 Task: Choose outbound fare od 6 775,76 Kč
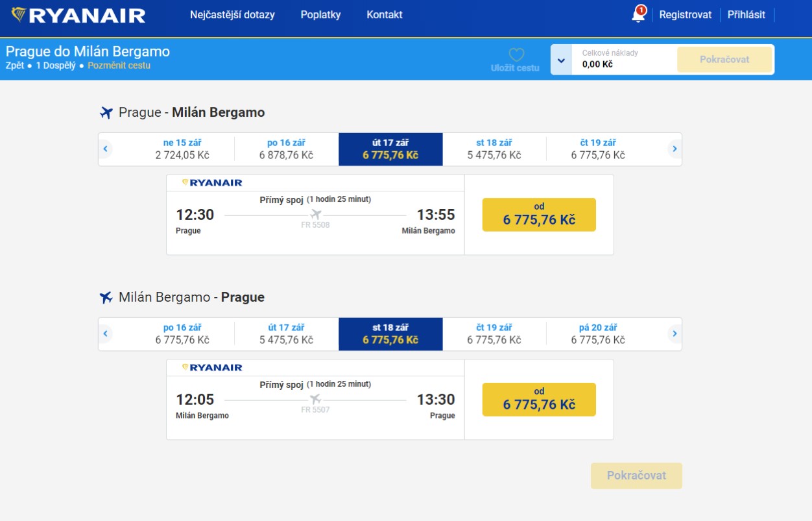click(539, 215)
